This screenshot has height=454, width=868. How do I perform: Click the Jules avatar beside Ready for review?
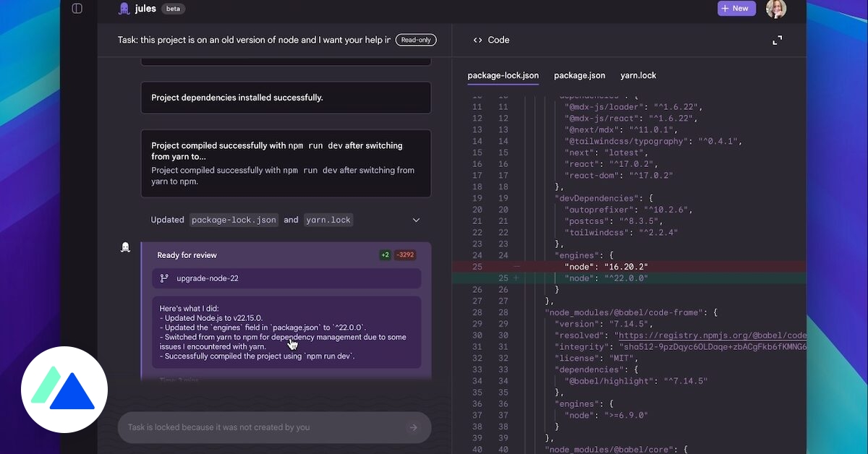tap(125, 248)
